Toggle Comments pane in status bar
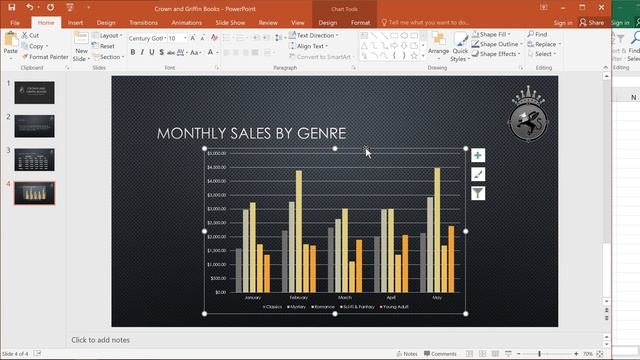The height and width of the screenshot is (360, 640). [440, 354]
